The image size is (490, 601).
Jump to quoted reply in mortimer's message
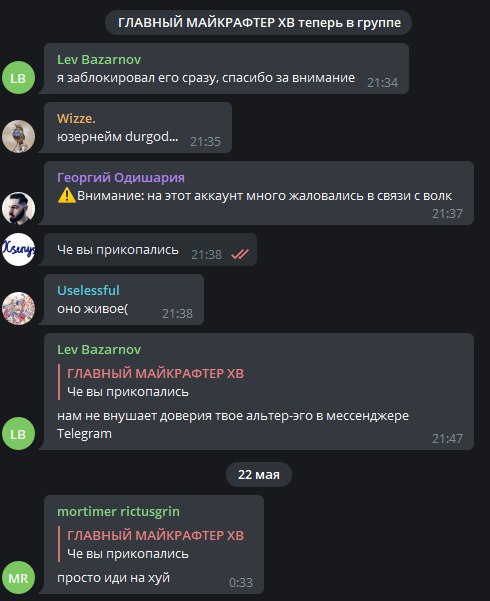pos(155,544)
